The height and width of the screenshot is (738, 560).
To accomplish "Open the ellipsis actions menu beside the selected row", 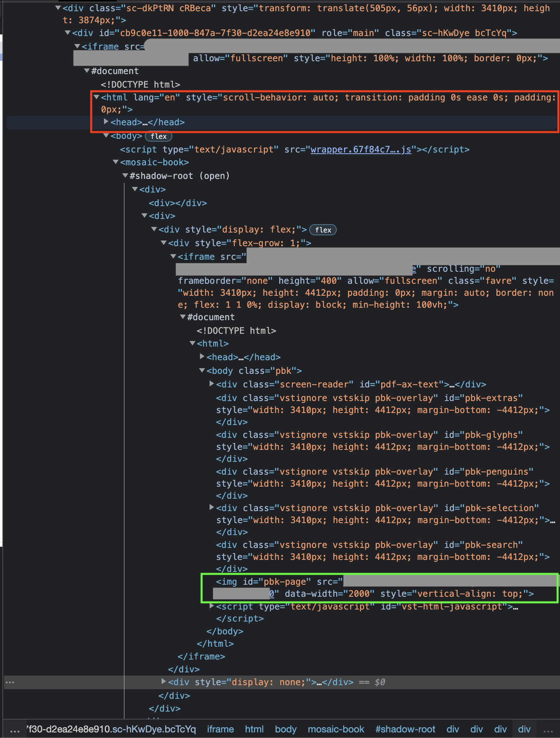I will [x=10, y=682].
